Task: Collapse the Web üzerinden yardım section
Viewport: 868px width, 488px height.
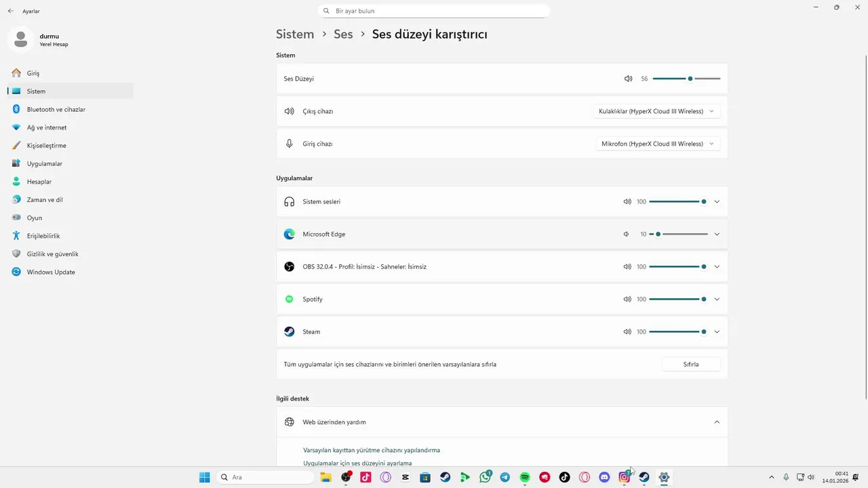Action: pyautogui.click(x=717, y=422)
